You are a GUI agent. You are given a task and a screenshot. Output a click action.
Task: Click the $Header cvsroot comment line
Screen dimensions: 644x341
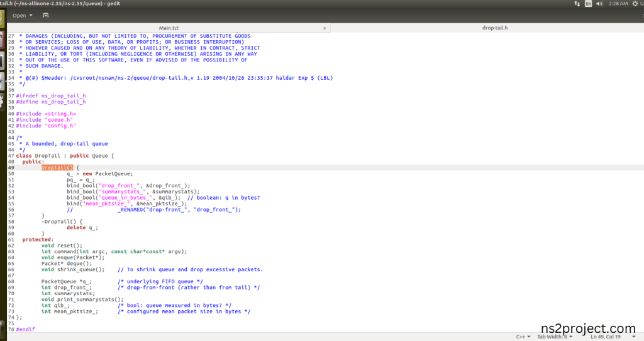[x=176, y=78]
